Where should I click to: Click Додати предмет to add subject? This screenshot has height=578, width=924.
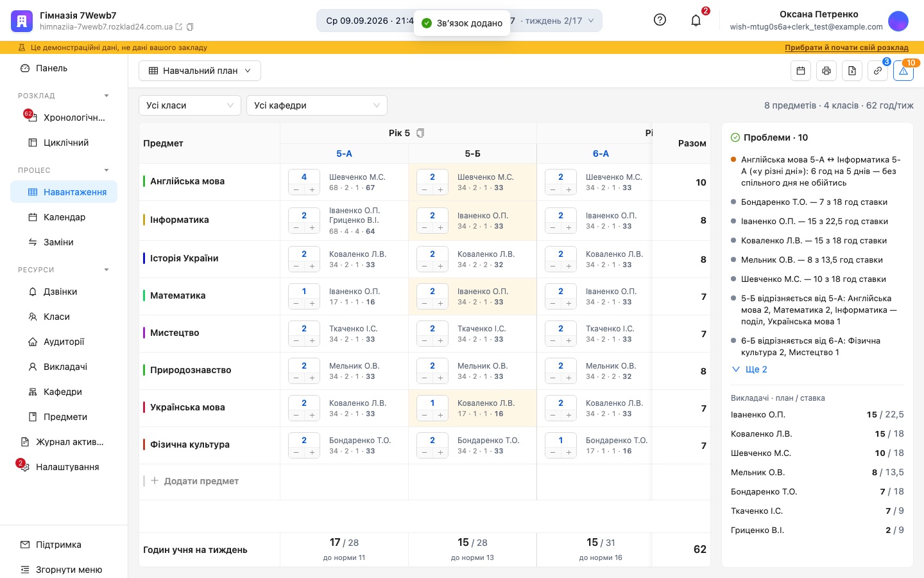pos(195,481)
